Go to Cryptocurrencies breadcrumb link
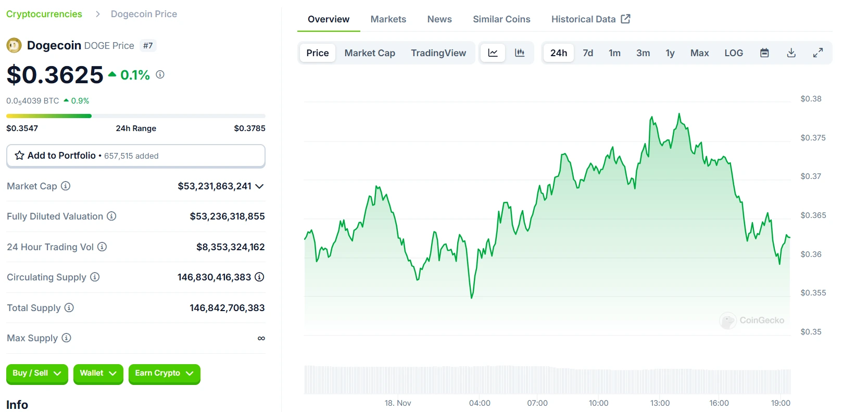The height and width of the screenshot is (412, 868). point(44,14)
